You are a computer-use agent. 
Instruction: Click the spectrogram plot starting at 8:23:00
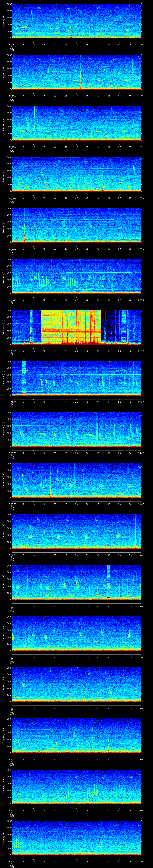pos(77,480)
